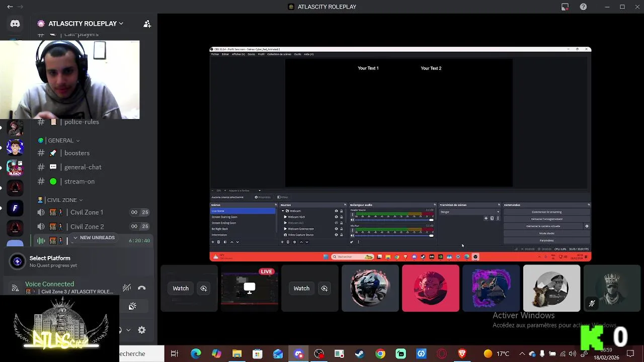The height and width of the screenshot is (362, 644).
Task: Select the LIVE stream tile
Action: click(x=250, y=288)
